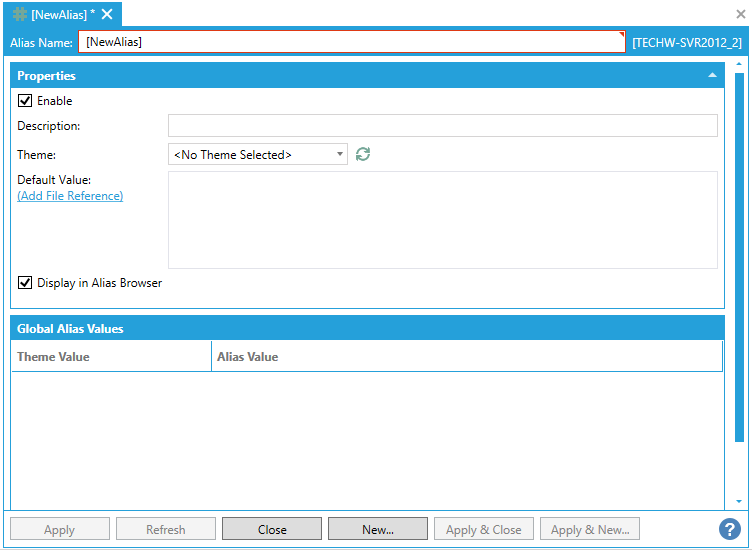Click into the Alias Name field

point(350,42)
